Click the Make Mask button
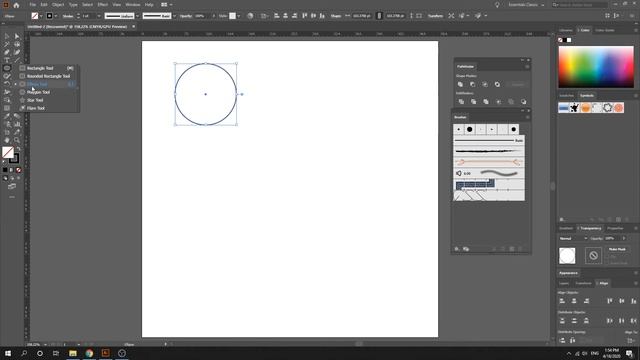Viewport: 640px width, 360px height. (617, 249)
